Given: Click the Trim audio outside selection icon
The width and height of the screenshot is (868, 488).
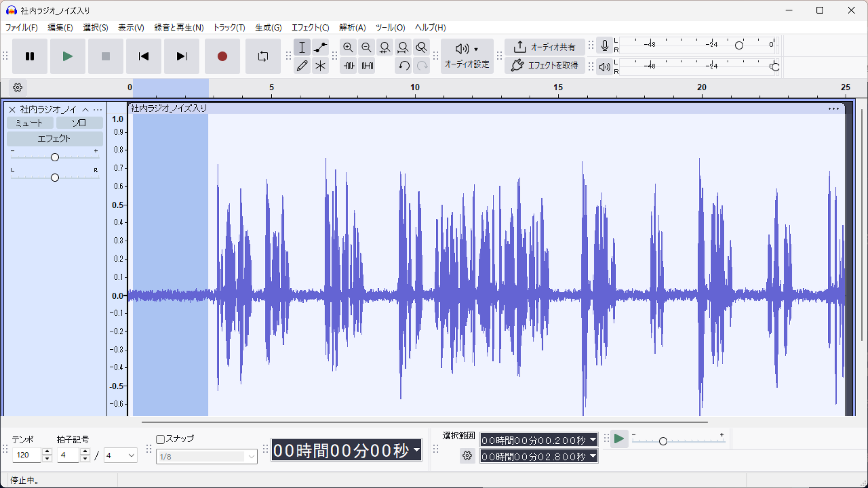Looking at the screenshot, I should [x=349, y=66].
